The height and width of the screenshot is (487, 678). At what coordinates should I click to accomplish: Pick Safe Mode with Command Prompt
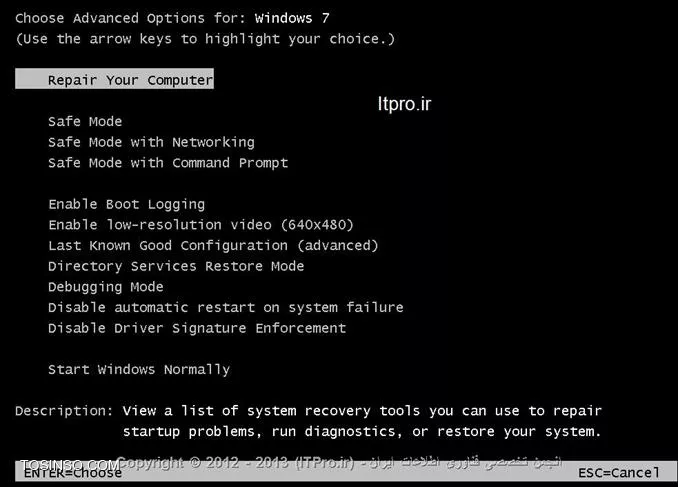168,163
